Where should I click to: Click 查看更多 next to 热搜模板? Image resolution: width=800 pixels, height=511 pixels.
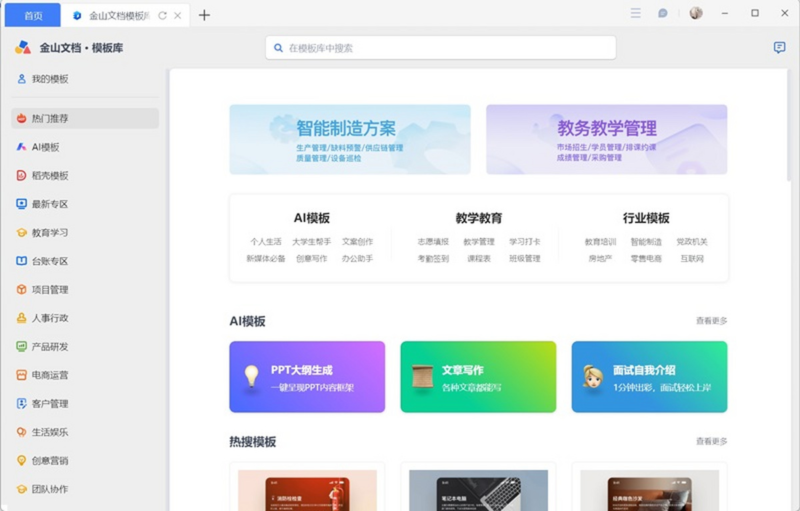711,441
